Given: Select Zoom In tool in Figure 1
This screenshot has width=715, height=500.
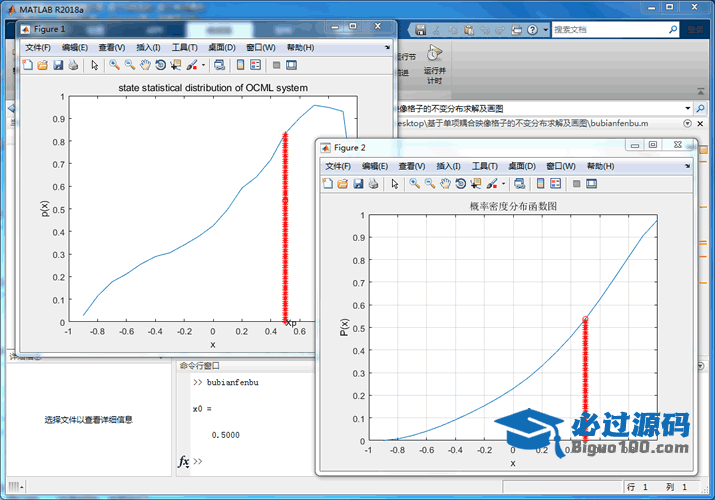Looking at the screenshot, I should 114,65.
